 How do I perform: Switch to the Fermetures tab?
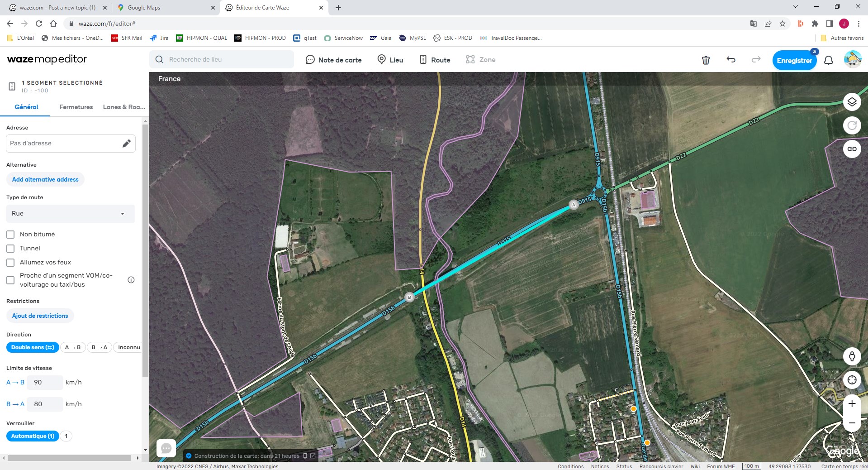click(76, 107)
